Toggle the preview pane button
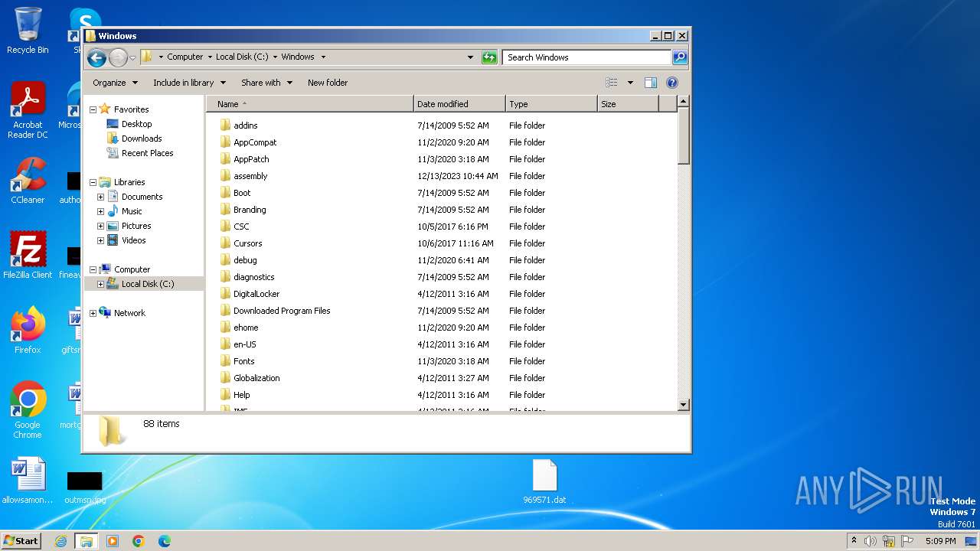Viewport: 980px width, 551px height. coord(651,83)
